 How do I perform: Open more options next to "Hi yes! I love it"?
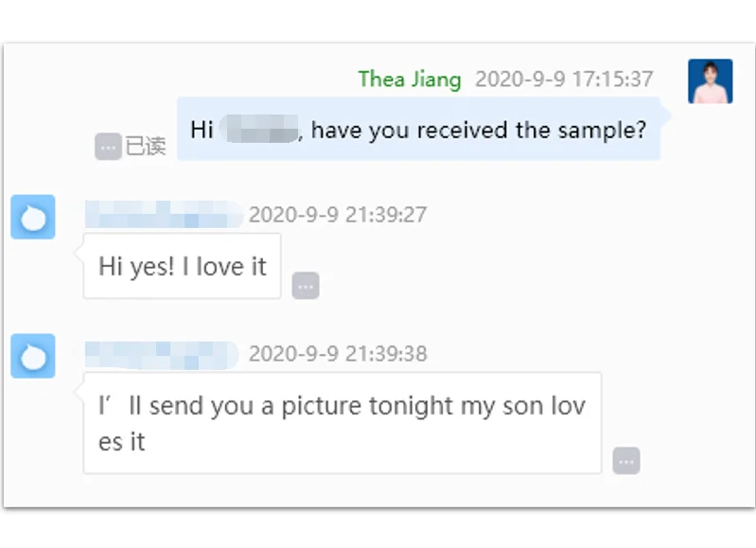coord(305,285)
